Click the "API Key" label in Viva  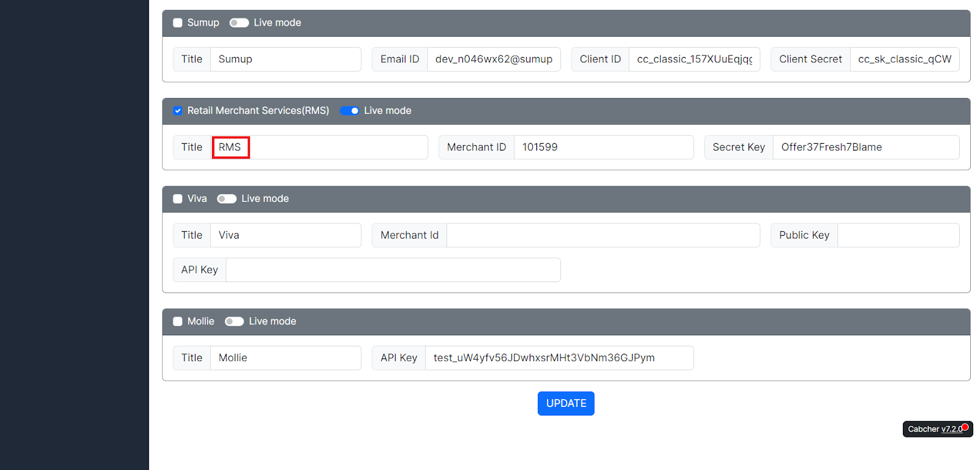[200, 270]
